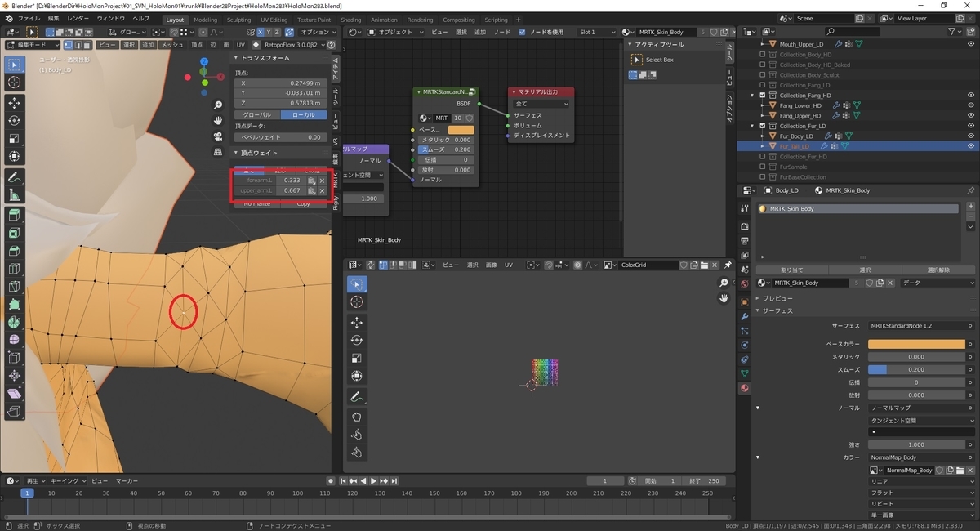Open Output properties tab icon

tap(744, 239)
